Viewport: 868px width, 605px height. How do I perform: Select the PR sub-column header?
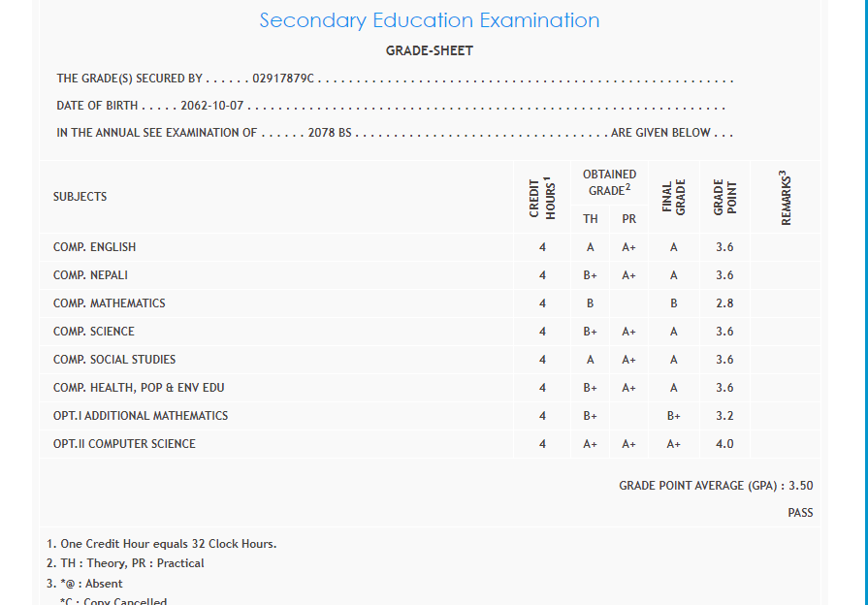[628, 219]
